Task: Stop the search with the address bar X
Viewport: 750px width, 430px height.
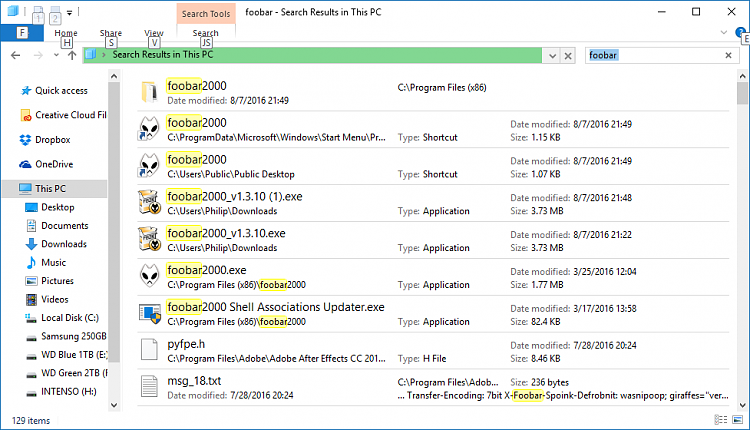Action: (568, 56)
